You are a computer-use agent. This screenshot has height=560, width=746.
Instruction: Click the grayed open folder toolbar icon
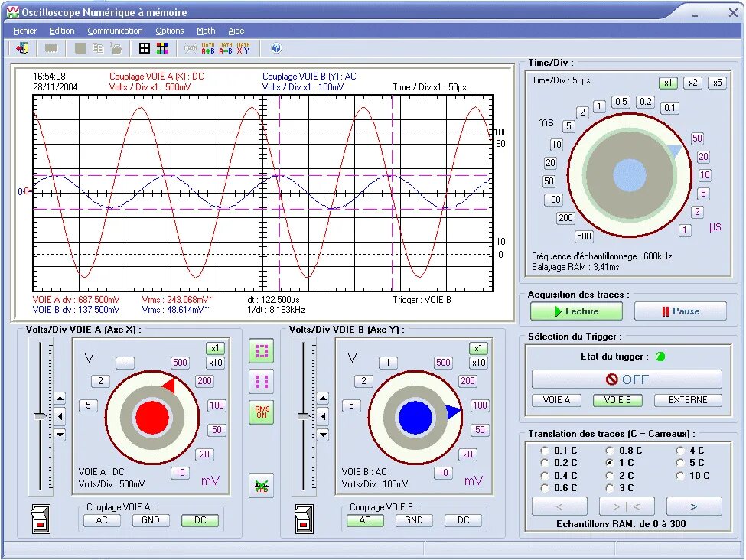point(116,48)
